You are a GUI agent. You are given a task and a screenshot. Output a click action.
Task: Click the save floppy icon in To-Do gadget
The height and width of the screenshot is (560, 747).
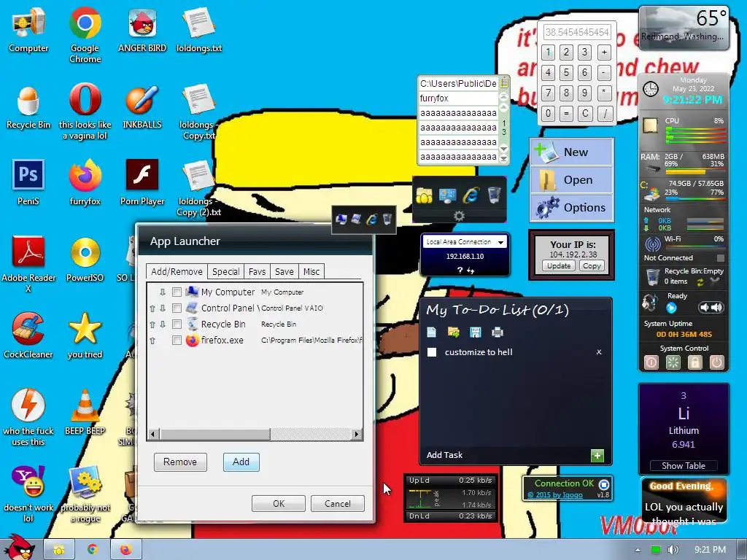(476, 332)
